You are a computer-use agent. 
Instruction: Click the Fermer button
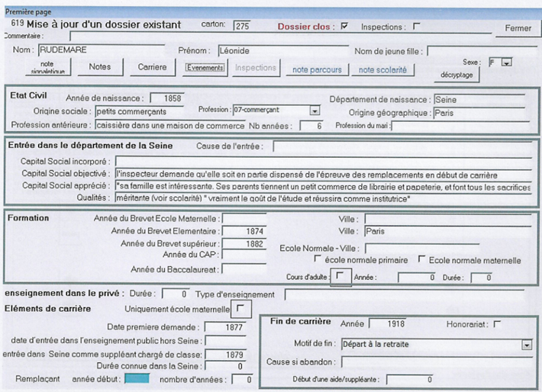coord(518,28)
